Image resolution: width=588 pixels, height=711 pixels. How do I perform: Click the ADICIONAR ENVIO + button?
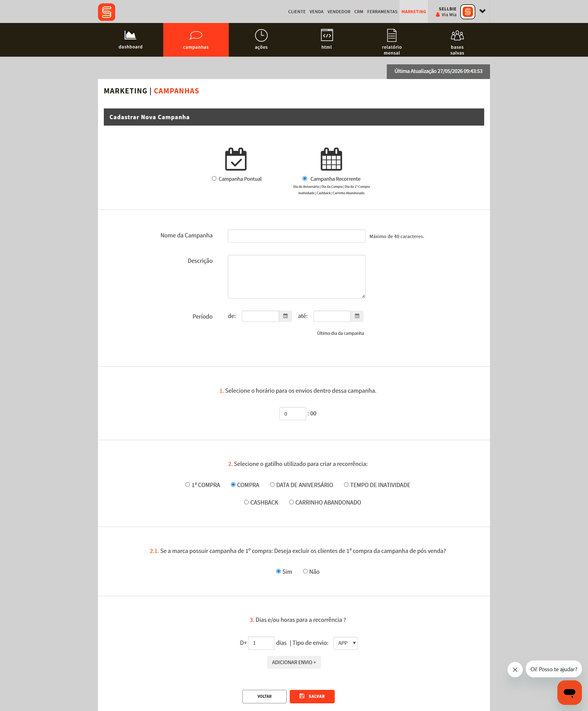tap(294, 662)
